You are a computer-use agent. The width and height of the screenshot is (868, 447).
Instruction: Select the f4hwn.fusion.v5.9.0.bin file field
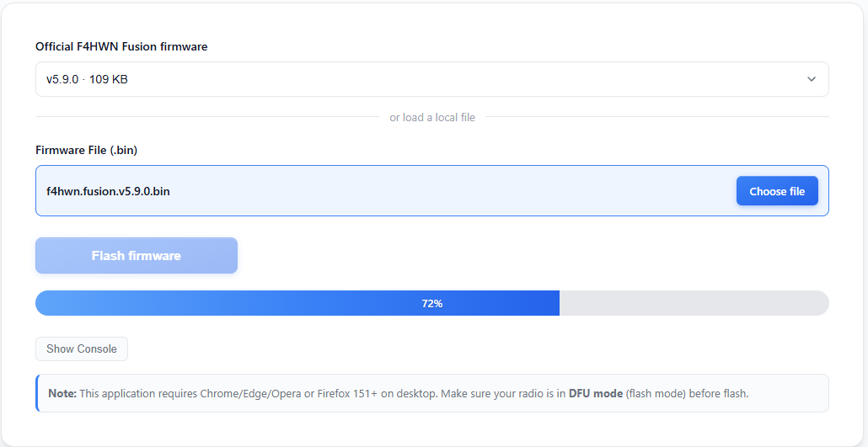pyautogui.click(x=431, y=191)
